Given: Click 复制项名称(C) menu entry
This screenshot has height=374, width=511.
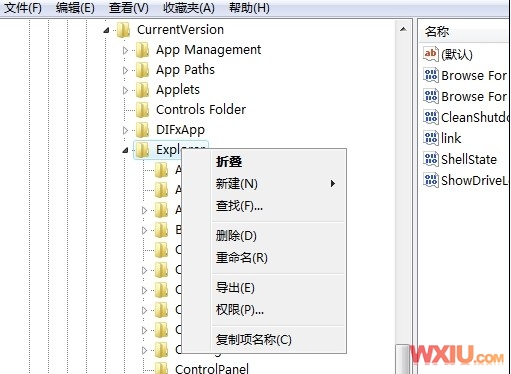Looking at the screenshot, I should (279, 340).
